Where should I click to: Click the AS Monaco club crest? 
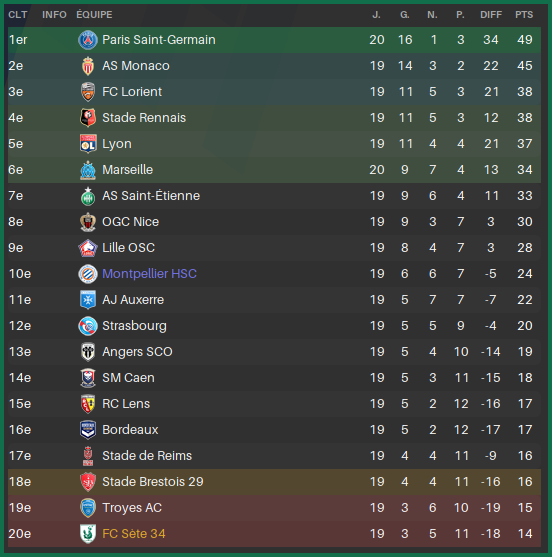[88, 66]
